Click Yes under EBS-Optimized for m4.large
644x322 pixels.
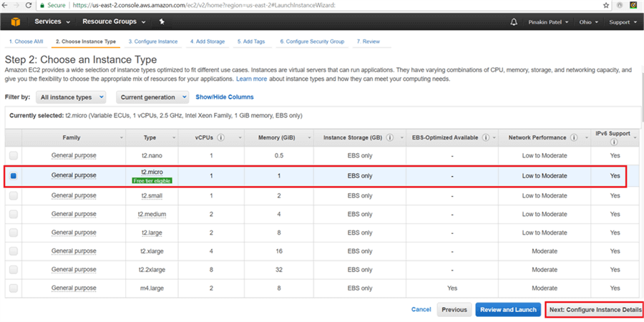click(452, 288)
